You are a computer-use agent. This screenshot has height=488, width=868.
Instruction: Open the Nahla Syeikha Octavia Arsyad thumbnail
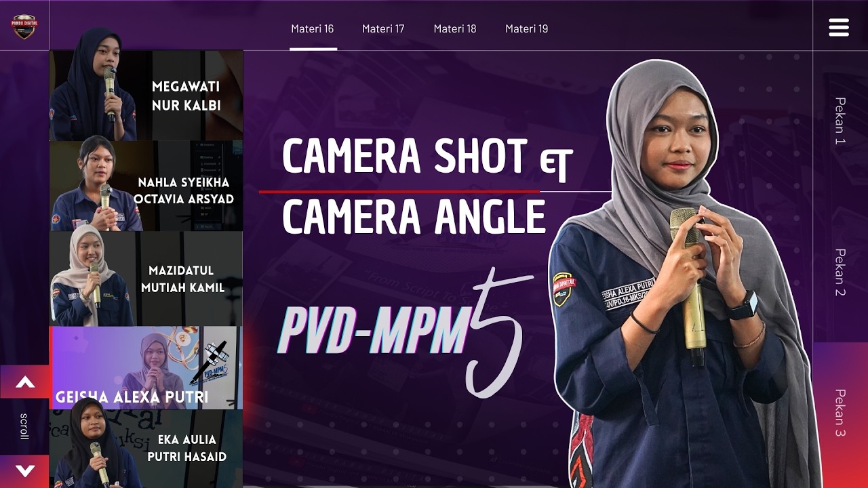[146, 186]
